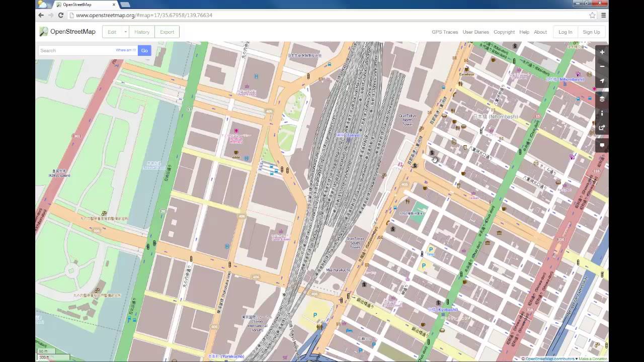
Task: Show my location with the arrow control
Action: [602, 81]
